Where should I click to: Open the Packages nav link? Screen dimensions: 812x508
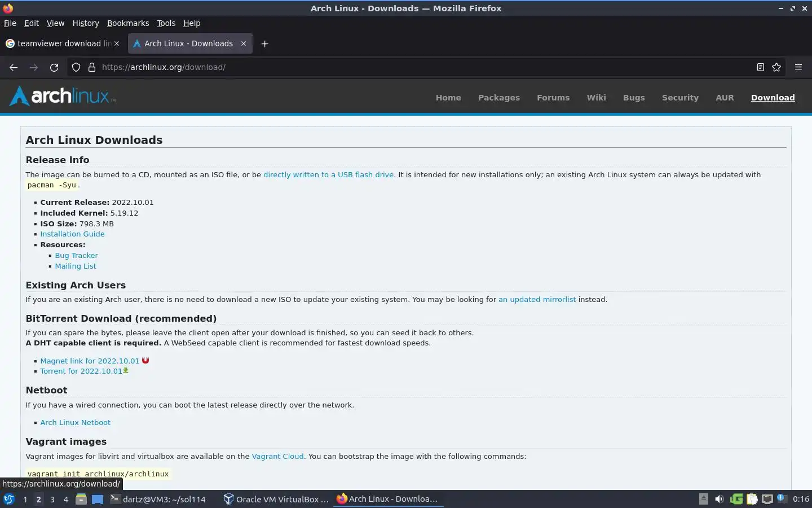499,98
